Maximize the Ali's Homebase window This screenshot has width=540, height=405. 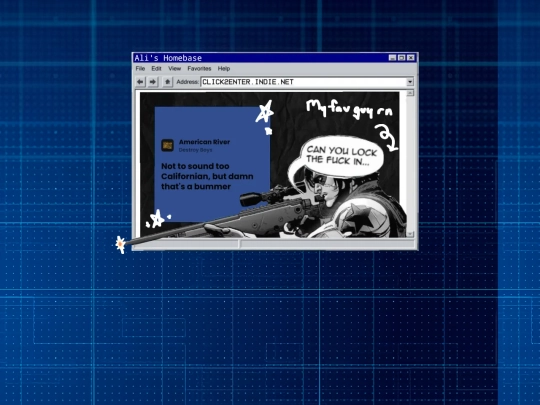point(401,58)
